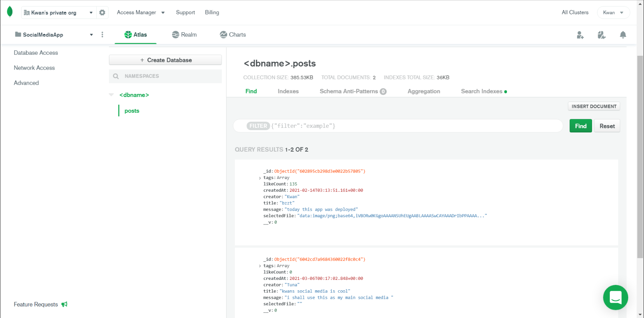Open the Schema Anti-Patterns tab
Viewport: 644px width, 318px height.
353,91
